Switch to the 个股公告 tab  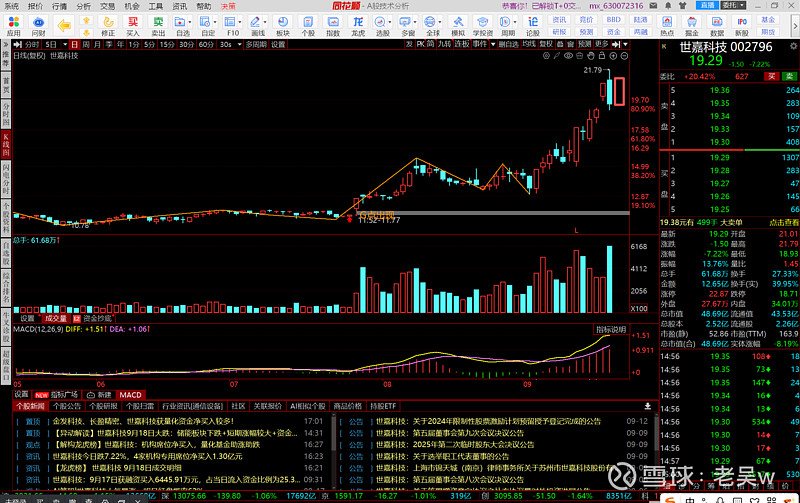(67, 406)
